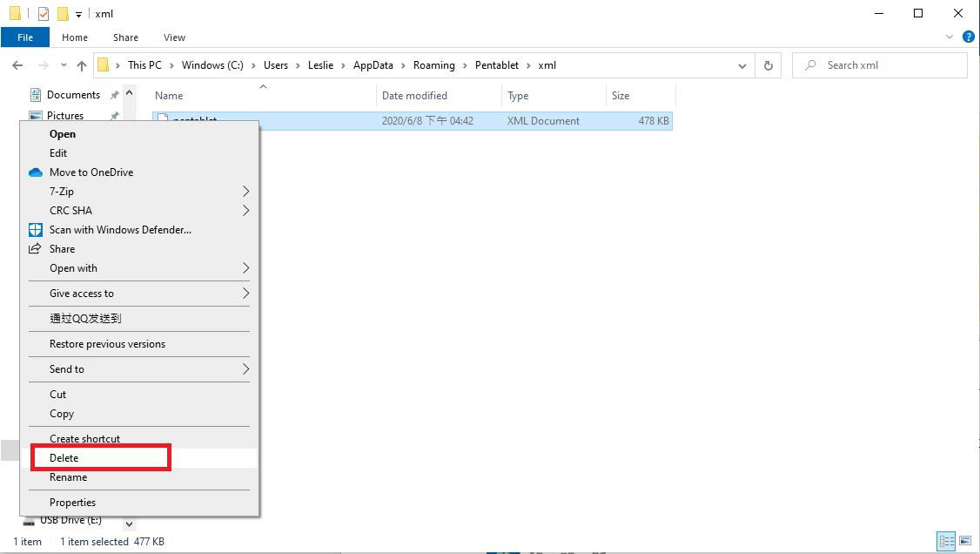Open the Recent locations dropdown arrow
Image resolution: width=980 pixels, height=554 pixels.
pyautogui.click(x=64, y=65)
